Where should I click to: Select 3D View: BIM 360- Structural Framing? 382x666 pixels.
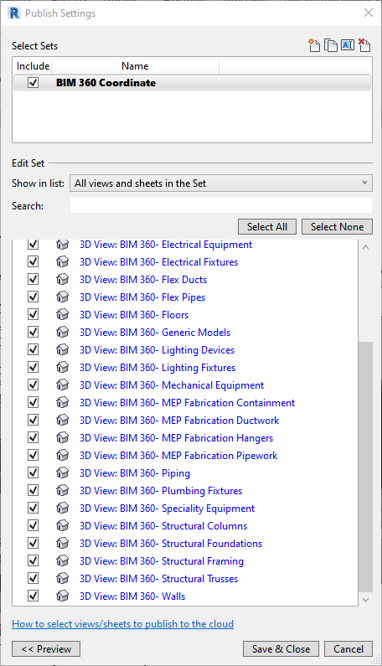tap(161, 562)
